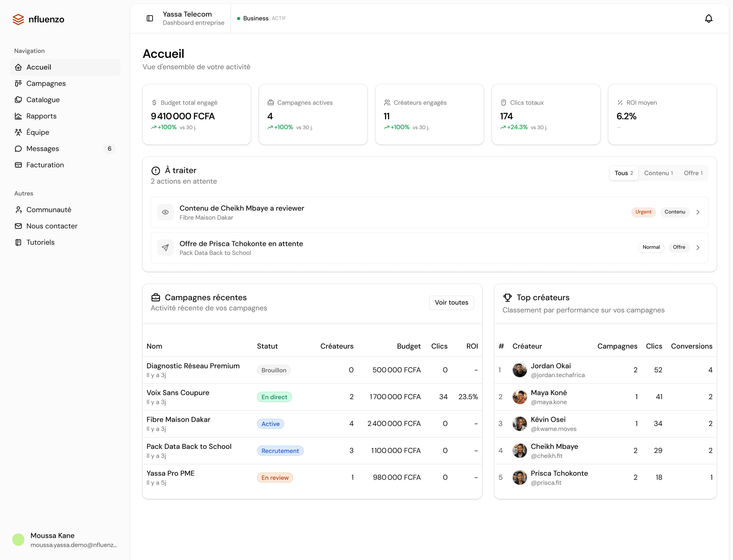733x560 pixels.
Task: Click the Normal priority badge
Action: pyautogui.click(x=651, y=247)
